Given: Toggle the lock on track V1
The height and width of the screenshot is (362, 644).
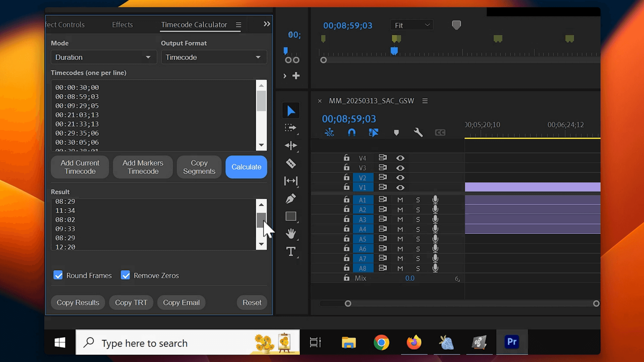Looking at the screenshot, I should click(346, 187).
